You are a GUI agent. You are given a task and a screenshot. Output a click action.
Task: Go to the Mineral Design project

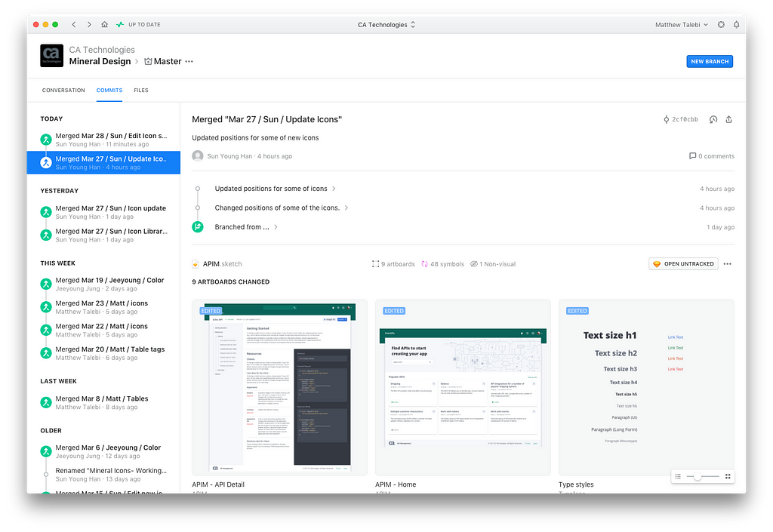[100, 62]
